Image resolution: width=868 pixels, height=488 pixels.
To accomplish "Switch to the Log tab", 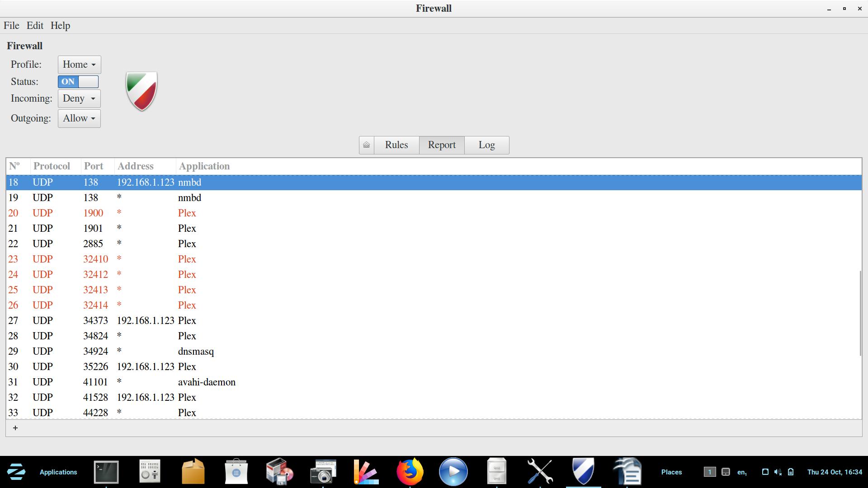I will (486, 145).
